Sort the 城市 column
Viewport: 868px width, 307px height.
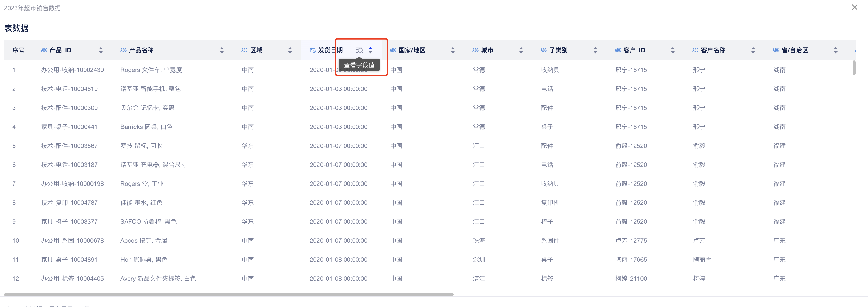point(521,50)
